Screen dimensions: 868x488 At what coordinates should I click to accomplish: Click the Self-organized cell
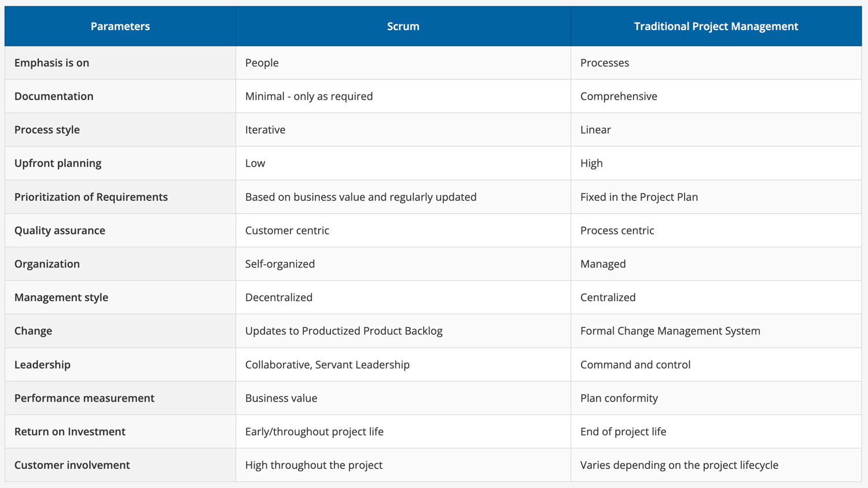pyautogui.click(x=280, y=264)
